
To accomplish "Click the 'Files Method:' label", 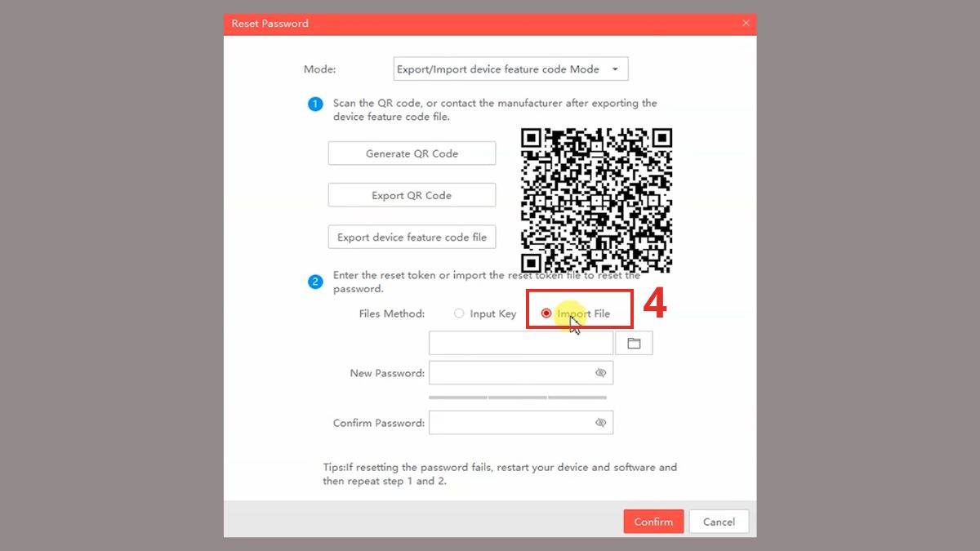I will click(x=392, y=313).
